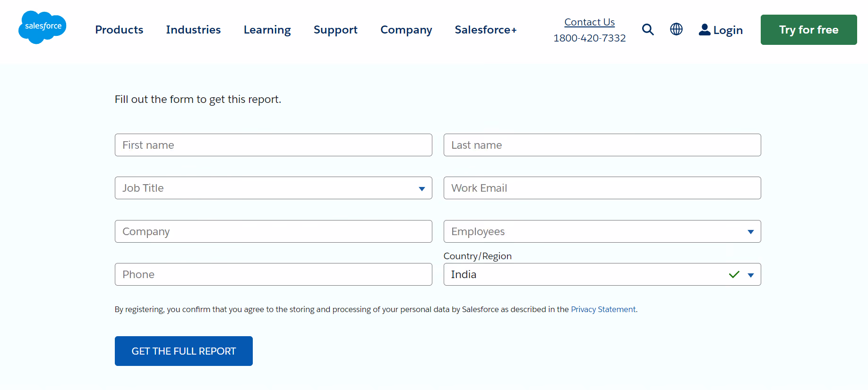The image size is (868, 390).
Task: Focus the Last name field
Action: [602, 145]
